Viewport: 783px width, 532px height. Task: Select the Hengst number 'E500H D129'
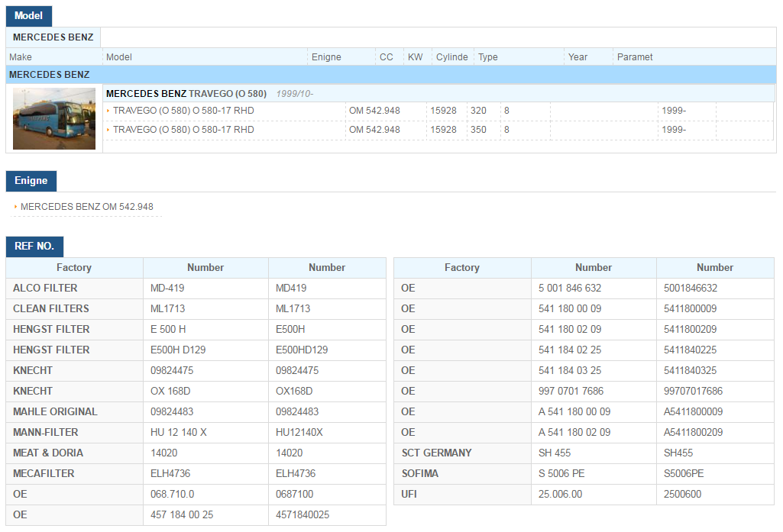(178, 350)
